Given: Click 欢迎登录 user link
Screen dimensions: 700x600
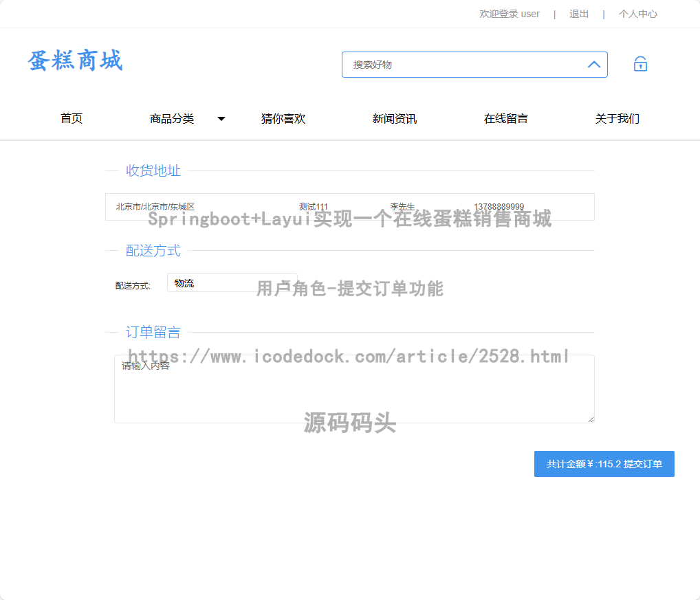Looking at the screenshot, I should pyautogui.click(x=510, y=14).
